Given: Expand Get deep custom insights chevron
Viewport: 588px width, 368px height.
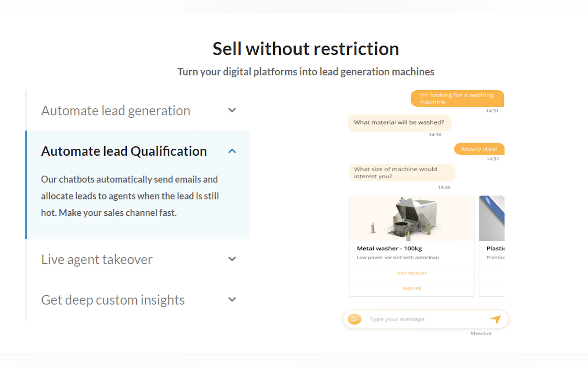Looking at the screenshot, I should coord(232,299).
